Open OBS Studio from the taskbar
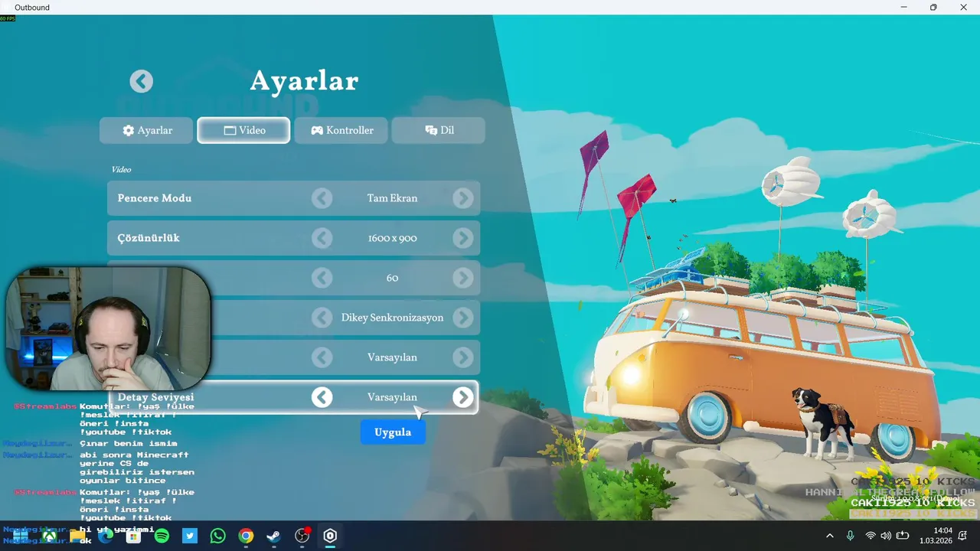Image resolution: width=980 pixels, height=551 pixels. 302,536
